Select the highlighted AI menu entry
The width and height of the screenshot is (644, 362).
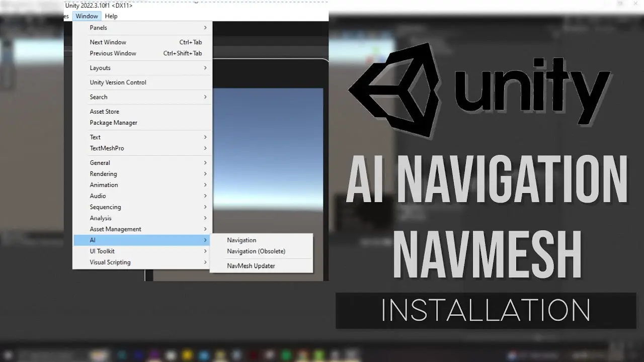(x=142, y=240)
